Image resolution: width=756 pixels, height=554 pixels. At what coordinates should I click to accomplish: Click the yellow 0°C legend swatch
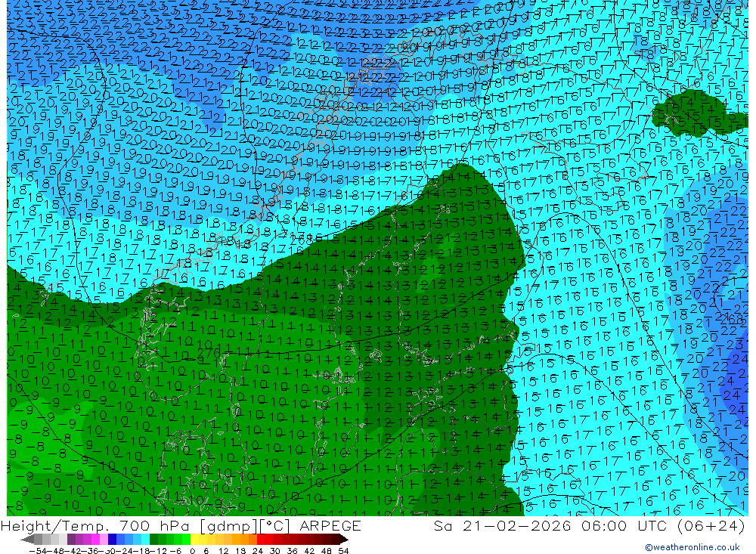click(x=194, y=540)
